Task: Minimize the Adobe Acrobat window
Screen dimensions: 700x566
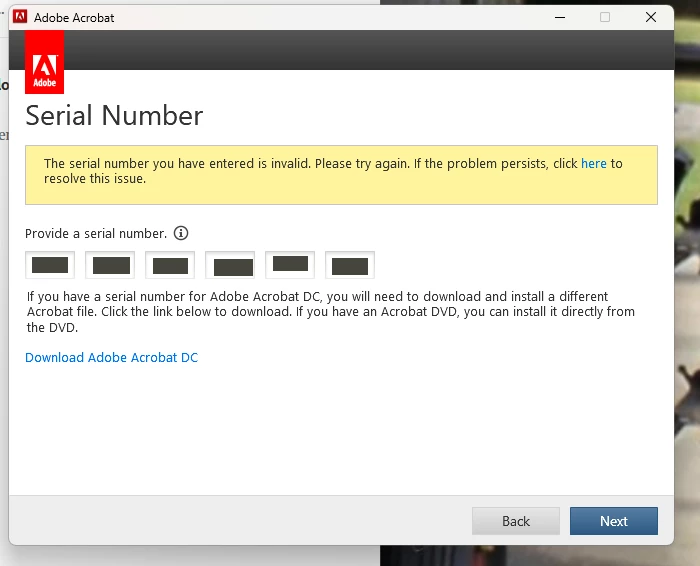Action: point(560,17)
